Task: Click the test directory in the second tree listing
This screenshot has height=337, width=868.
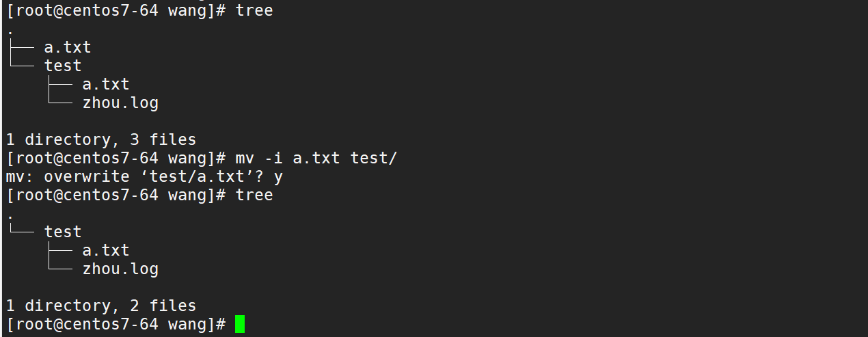Action: 63,232
